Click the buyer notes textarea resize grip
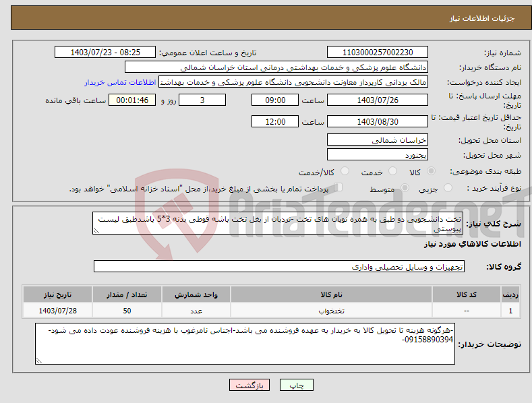 tap(39, 361)
